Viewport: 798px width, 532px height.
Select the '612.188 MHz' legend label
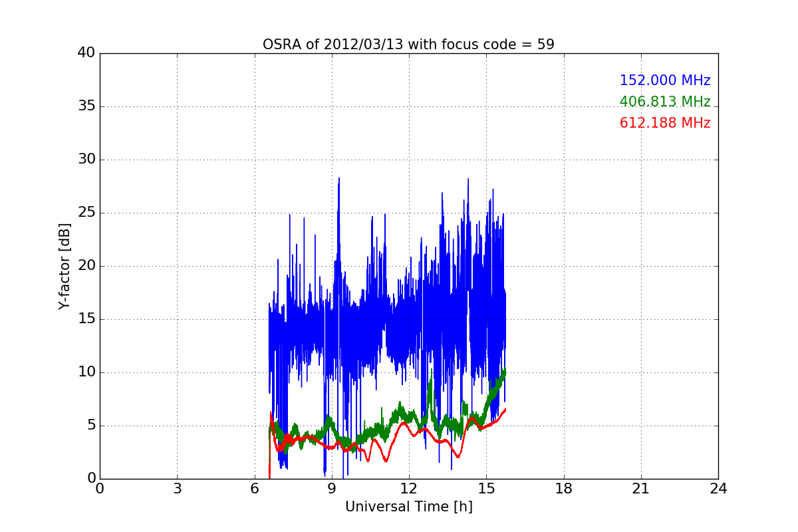(x=665, y=123)
